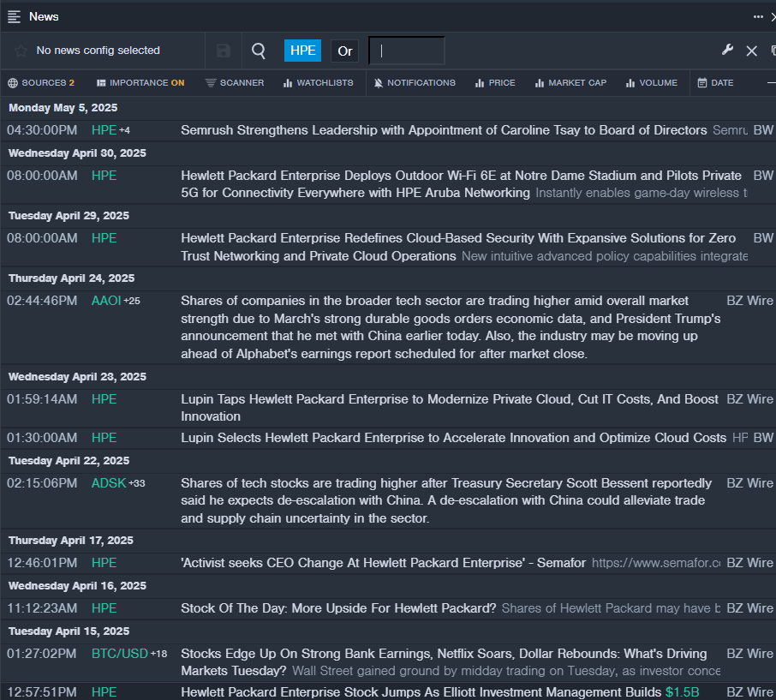
Task: Click the VOLUME bar-chart icon
Action: (630, 83)
